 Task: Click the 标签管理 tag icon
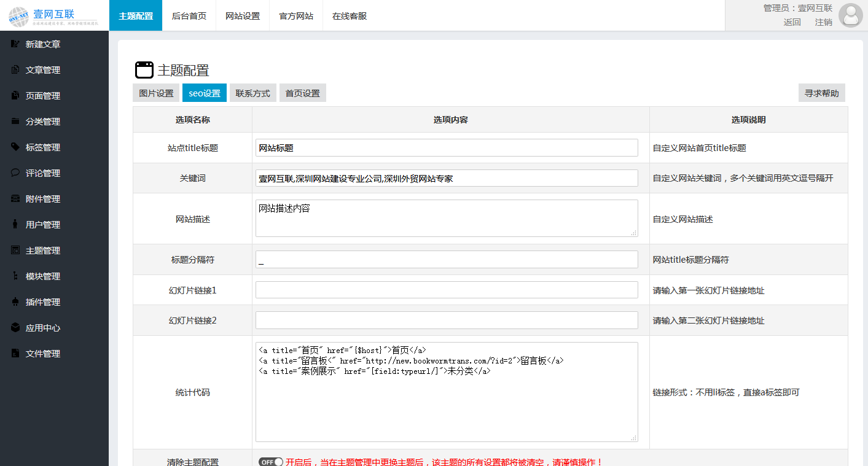pyautogui.click(x=15, y=147)
